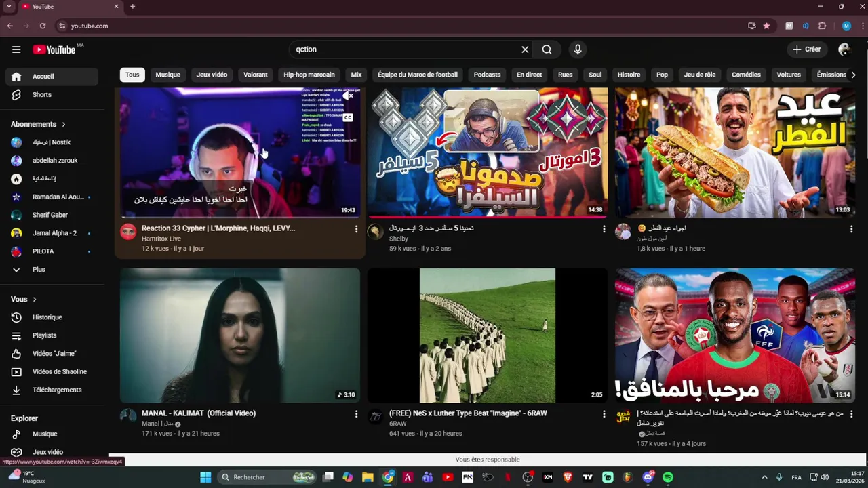Run search with the magnifier button

coord(547,49)
